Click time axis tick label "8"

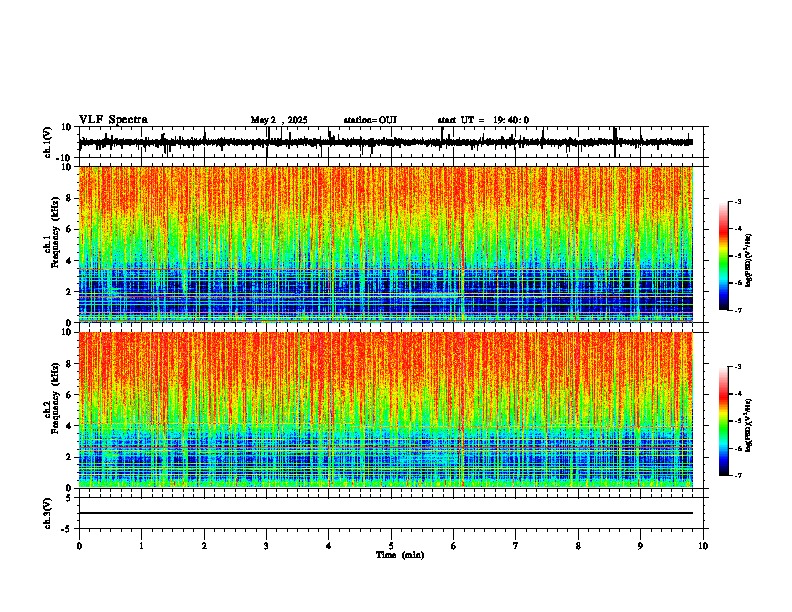point(578,546)
